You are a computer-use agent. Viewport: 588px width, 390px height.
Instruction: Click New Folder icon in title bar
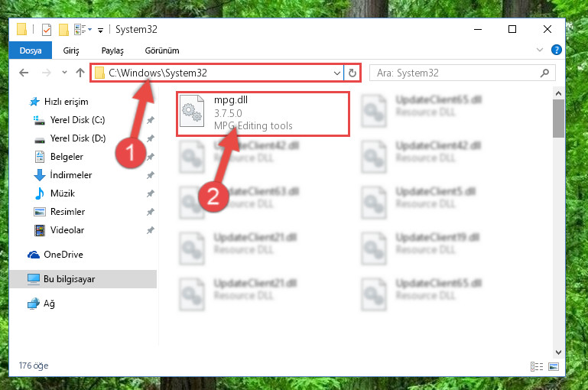coord(63,30)
